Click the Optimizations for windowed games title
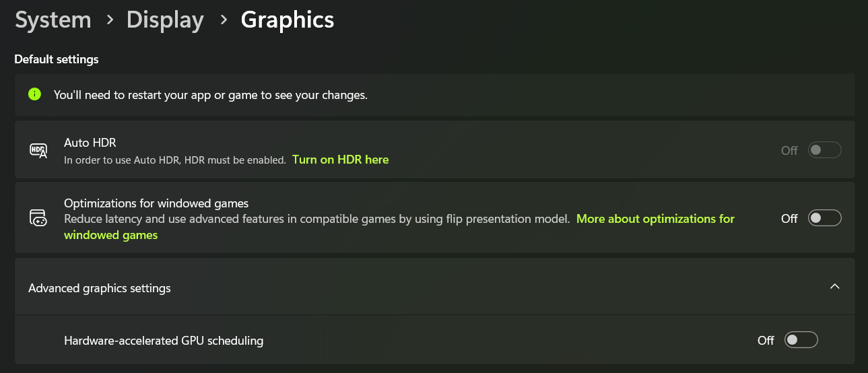 click(x=156, y=203)
